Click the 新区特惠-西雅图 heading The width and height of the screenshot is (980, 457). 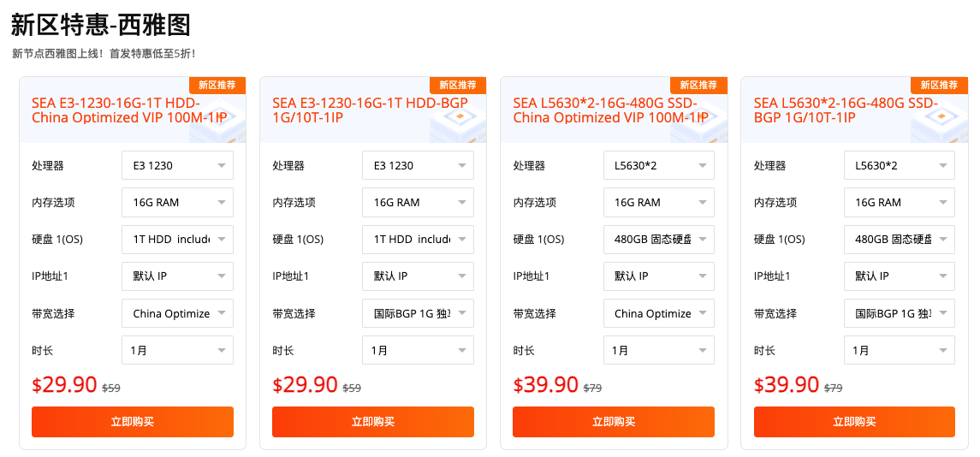100,25
